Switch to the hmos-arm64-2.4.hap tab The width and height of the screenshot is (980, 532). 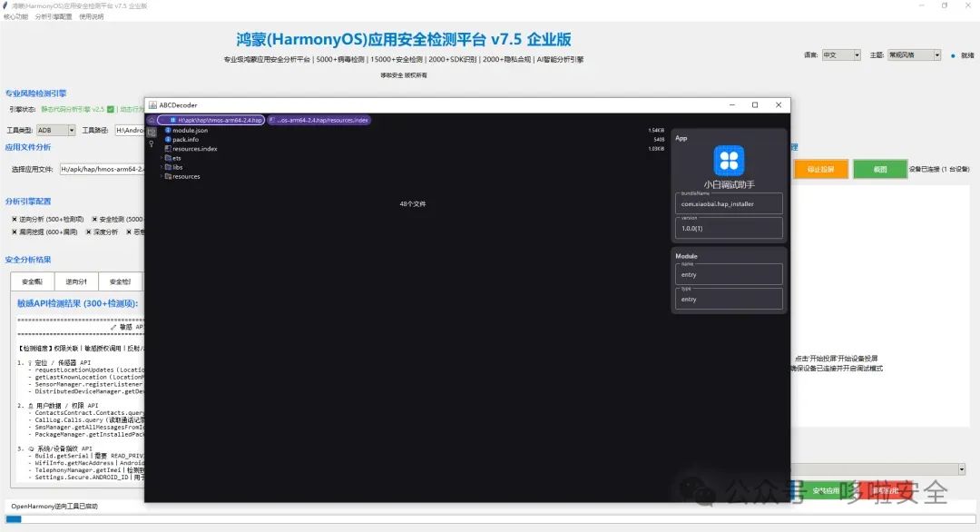tap(211, 120)
